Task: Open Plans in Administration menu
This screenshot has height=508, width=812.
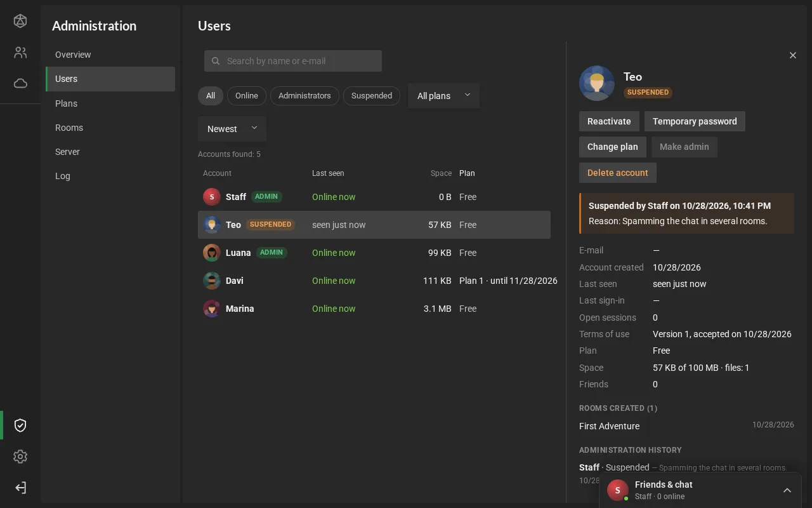Action: [x=110, y=104]
